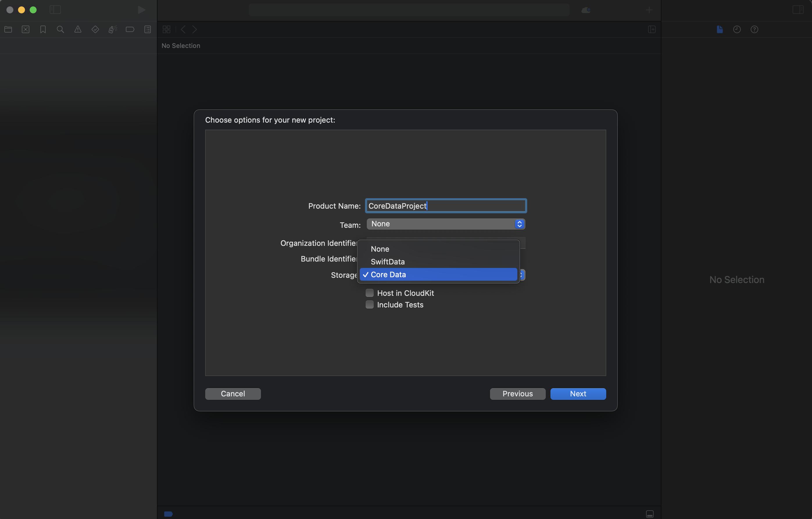This screenshot has height=519, width=812.
Task: Open the Breakpoint navigator icon
Action: coord(130,29)
